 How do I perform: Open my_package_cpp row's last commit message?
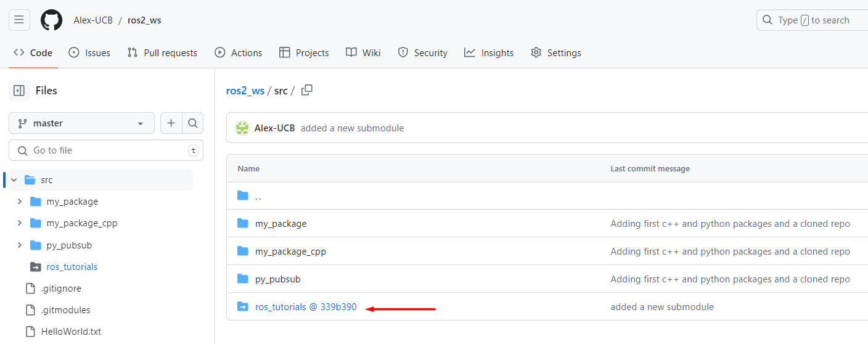(731, 252)
